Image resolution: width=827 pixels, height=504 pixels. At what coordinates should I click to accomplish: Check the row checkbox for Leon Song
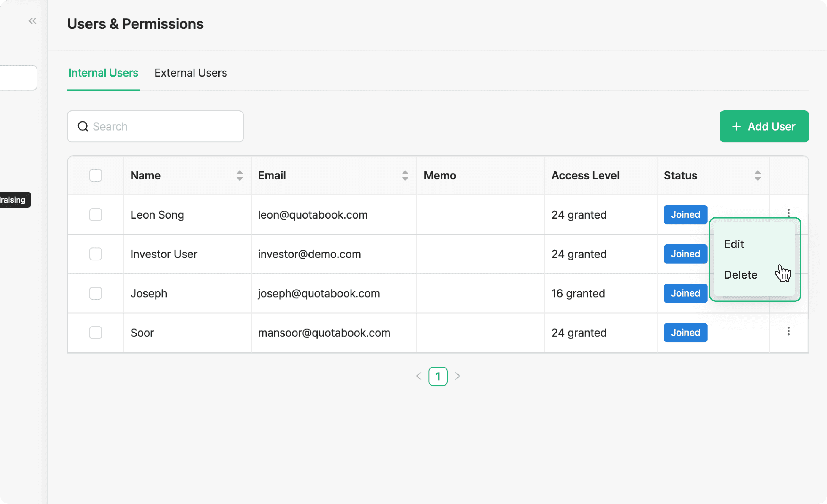(95, 215)
